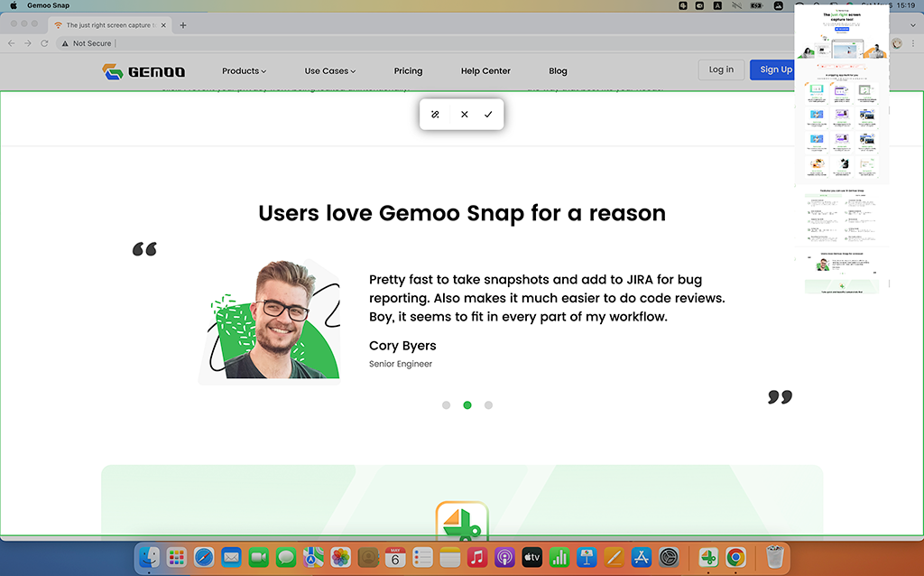Screen dimensions: 924x576
Task: Click the blue Sign Up button
Action: pyautogui.click(x=772, y=70)
